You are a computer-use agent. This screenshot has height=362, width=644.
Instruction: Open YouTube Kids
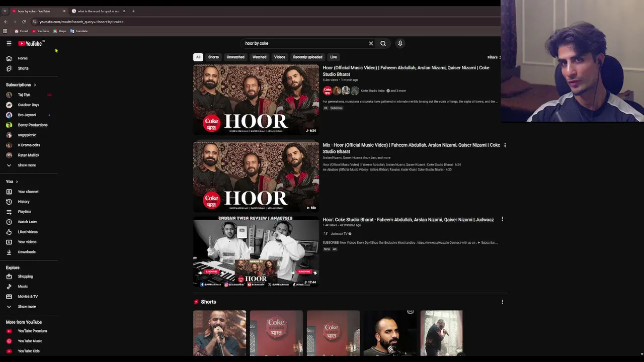tap(29, 351)
